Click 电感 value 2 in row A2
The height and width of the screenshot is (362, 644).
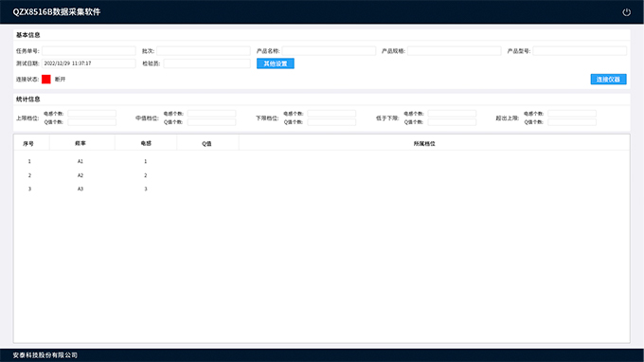[146, 175]
